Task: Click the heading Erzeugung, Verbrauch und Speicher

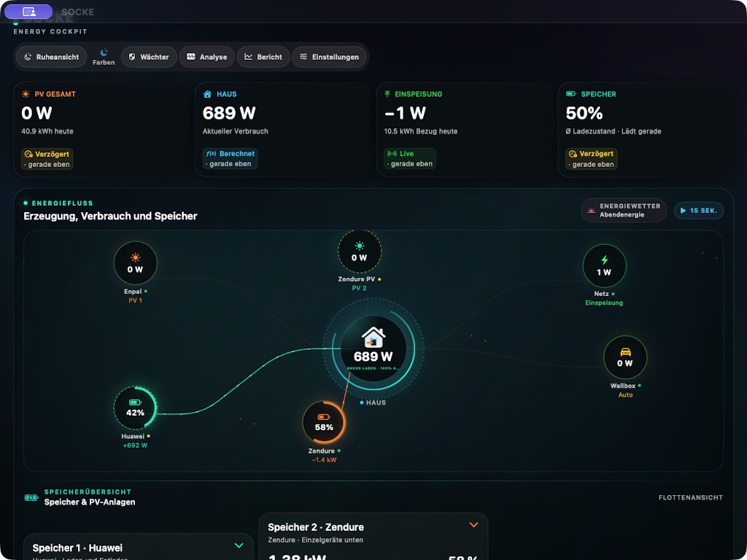Action: [111, 216]
